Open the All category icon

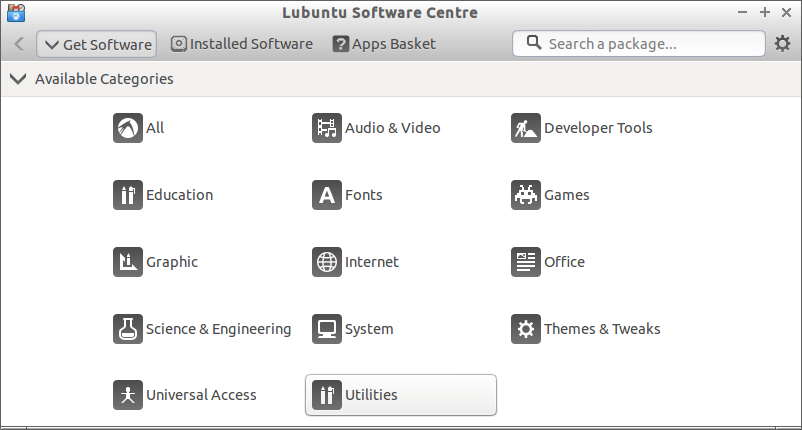coord(128,128)
